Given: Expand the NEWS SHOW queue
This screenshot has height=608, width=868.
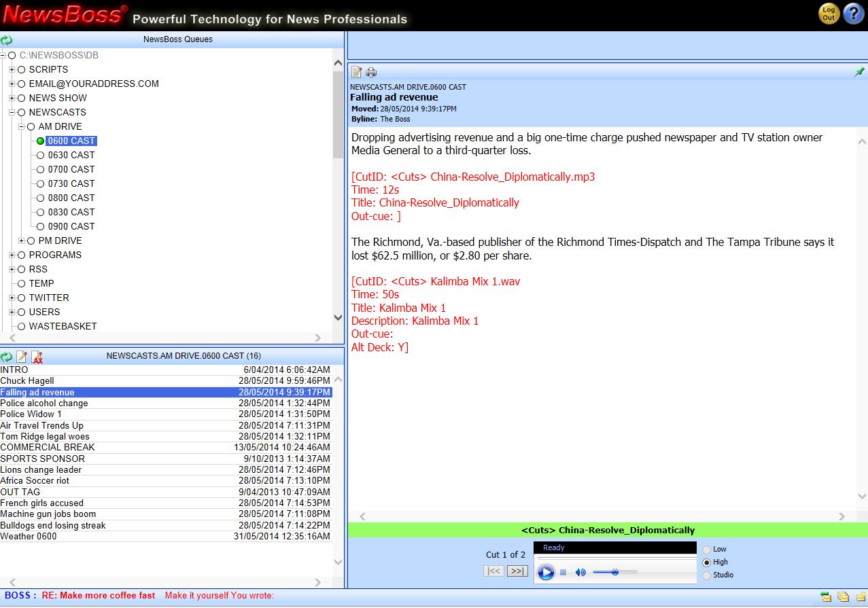Looking at the screenshot, I should (12, 98).
